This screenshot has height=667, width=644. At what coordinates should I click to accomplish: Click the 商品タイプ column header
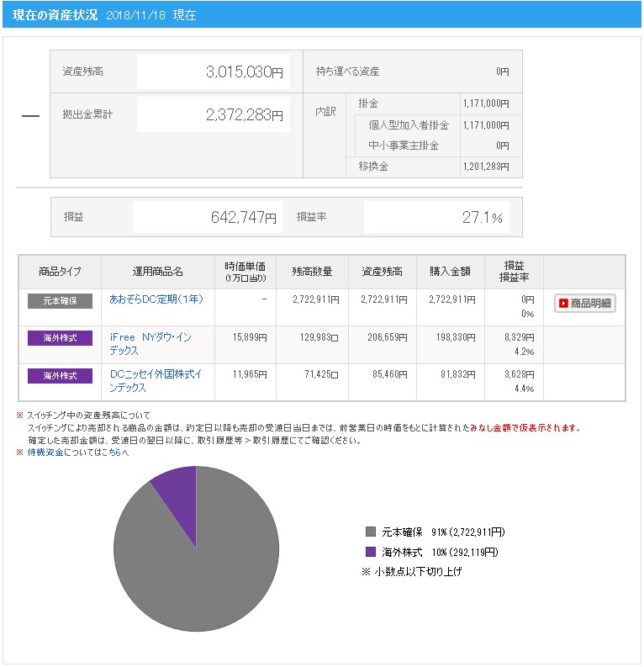(60, 272)
